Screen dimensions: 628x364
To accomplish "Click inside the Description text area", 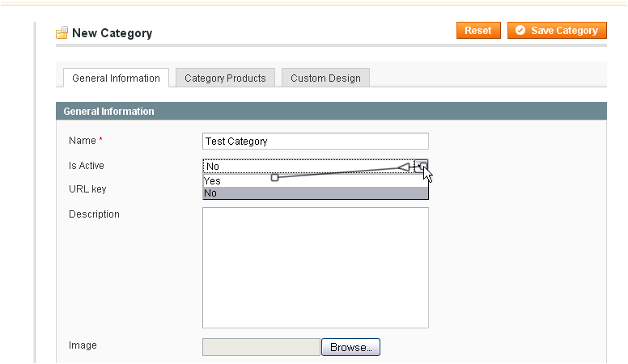I will [x=315, y=268].
